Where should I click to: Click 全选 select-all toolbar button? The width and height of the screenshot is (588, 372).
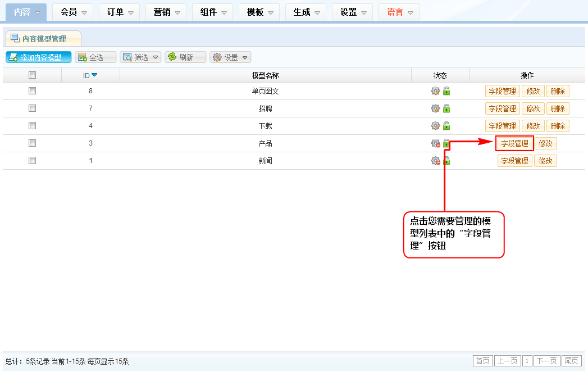pyautogui.click(x=95, y=57)
